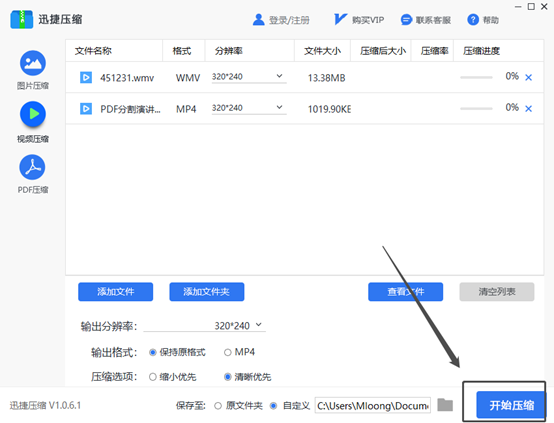This screenshot has width=554, height=423.
Task: Click the 13.38MB file size cell
Action: click(x=326, y=78)
